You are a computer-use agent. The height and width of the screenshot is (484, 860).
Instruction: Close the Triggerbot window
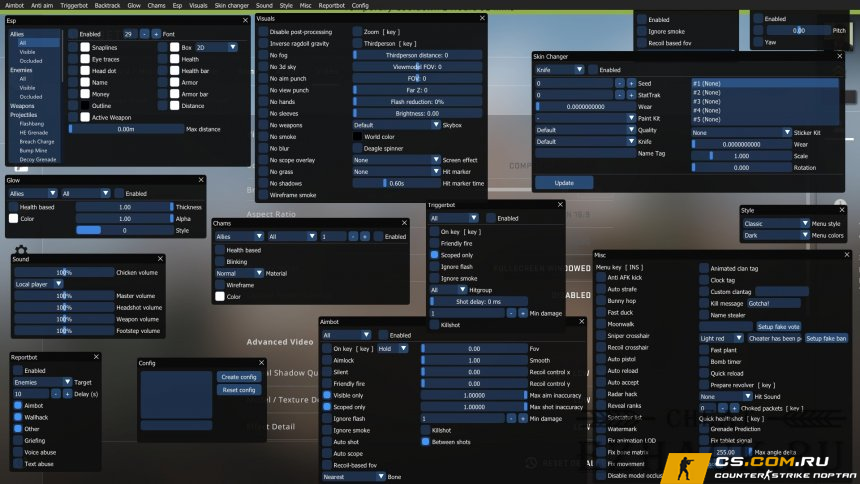tap(560, 205)
